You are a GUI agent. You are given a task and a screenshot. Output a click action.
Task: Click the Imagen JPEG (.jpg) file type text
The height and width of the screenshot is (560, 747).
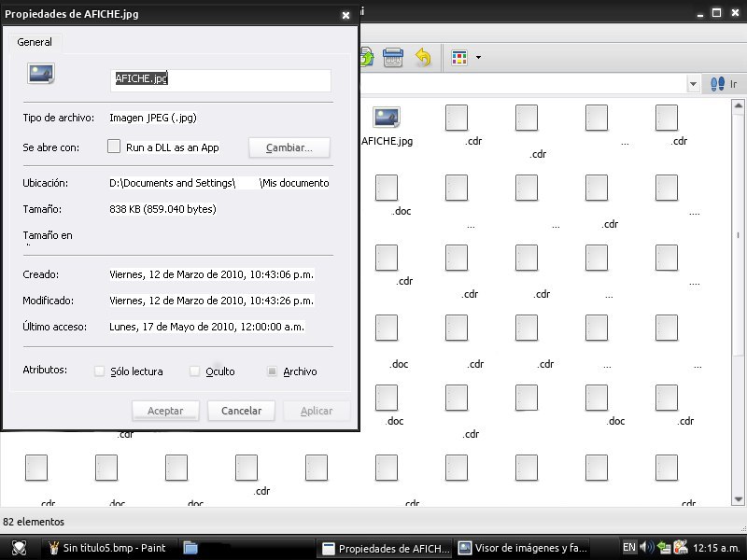pyautogui.click(x=153, y=118)
